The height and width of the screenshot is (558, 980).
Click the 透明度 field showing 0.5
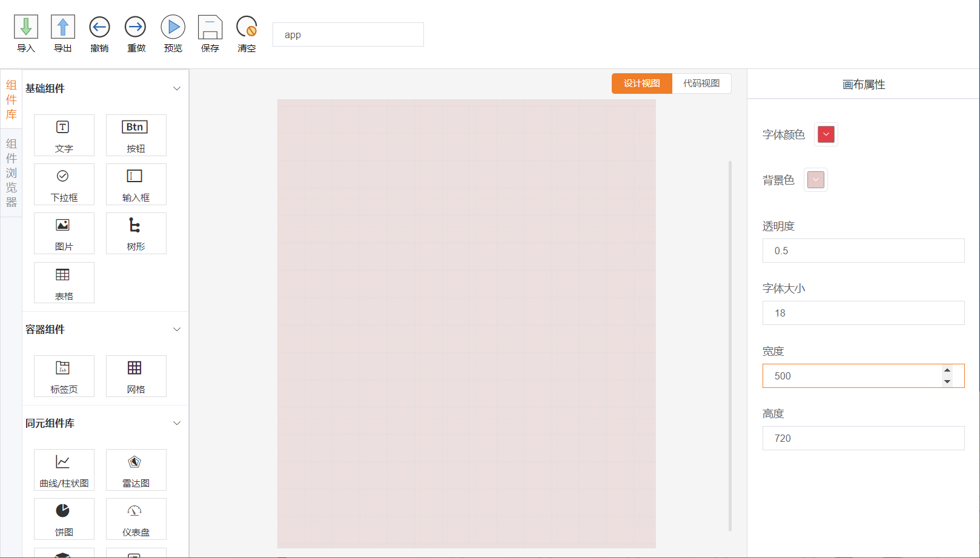point(863,251)
